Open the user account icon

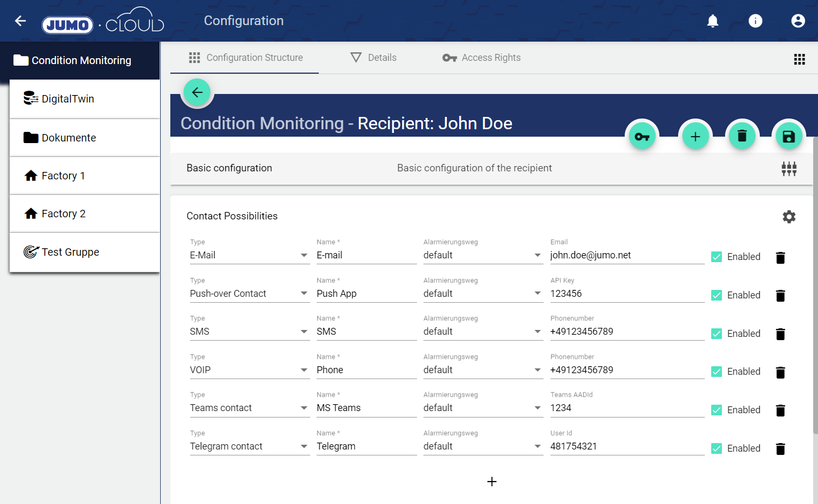(798, 21)
